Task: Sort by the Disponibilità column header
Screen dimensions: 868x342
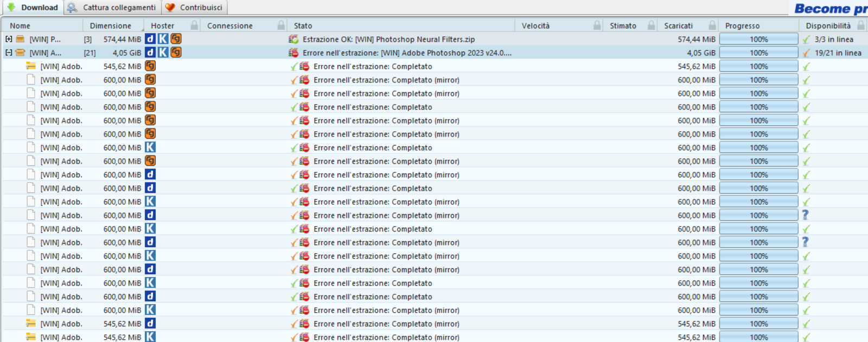Action: (x=828, y=25)
